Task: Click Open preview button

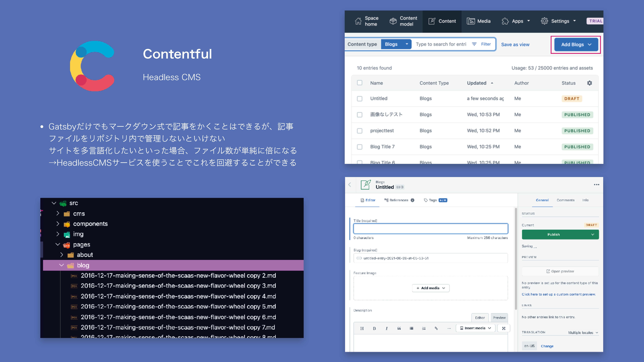Action: click(560, 271)
